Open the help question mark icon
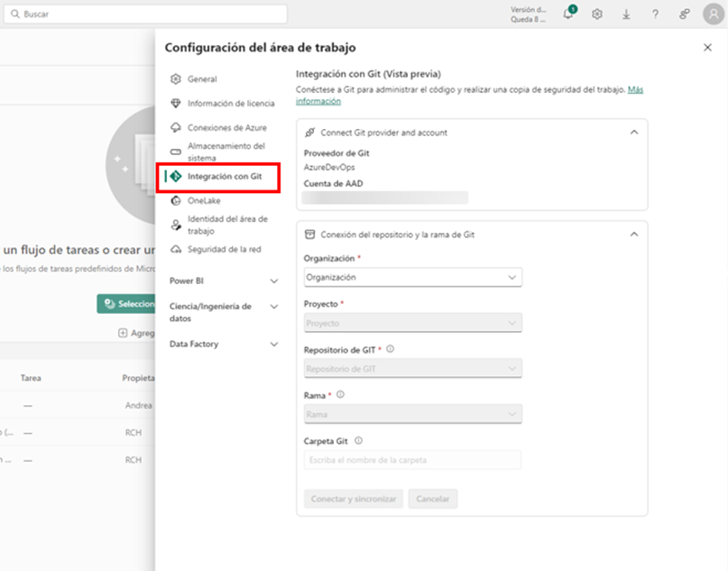The height and width of the screenshot is (571, 728). [x=655, y=14]
